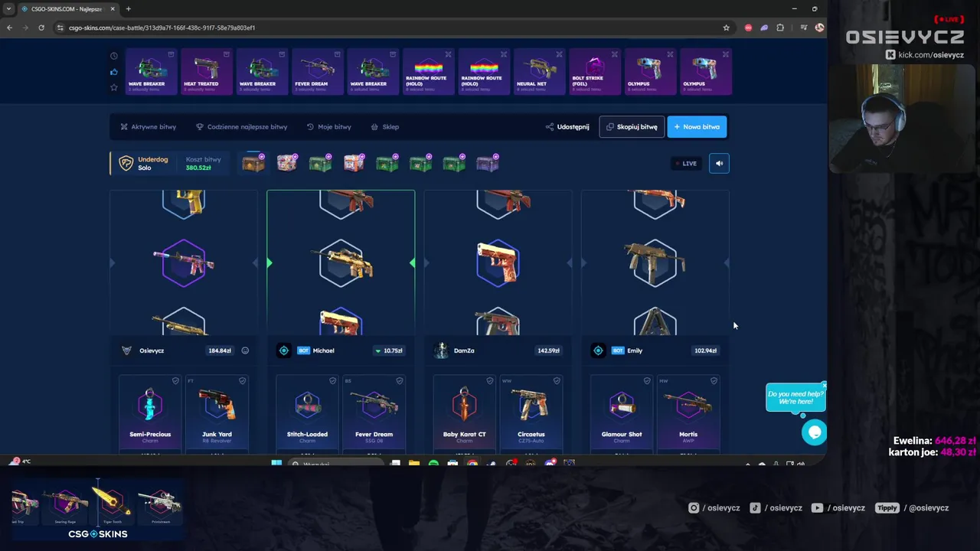Select the pink patterned second case
Image resolution: width=980 pixels, height=551 pixels.
287,162
